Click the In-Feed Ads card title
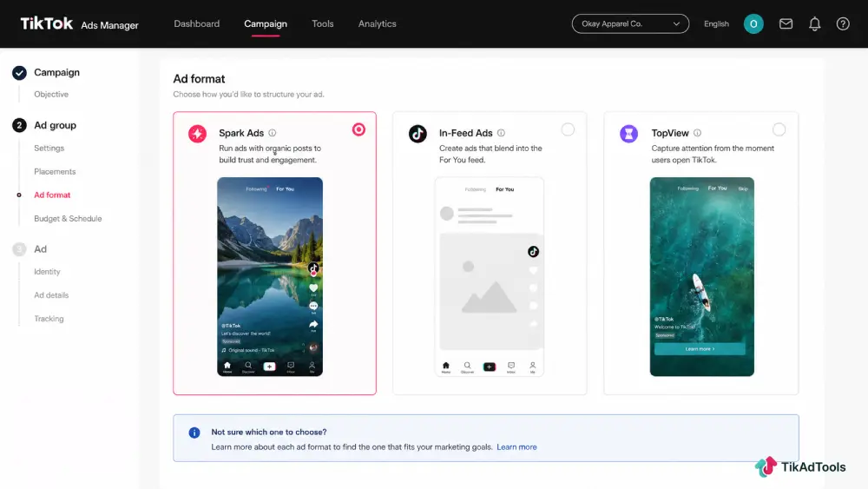Screen dimensions: 868x489 pos(465,133)
